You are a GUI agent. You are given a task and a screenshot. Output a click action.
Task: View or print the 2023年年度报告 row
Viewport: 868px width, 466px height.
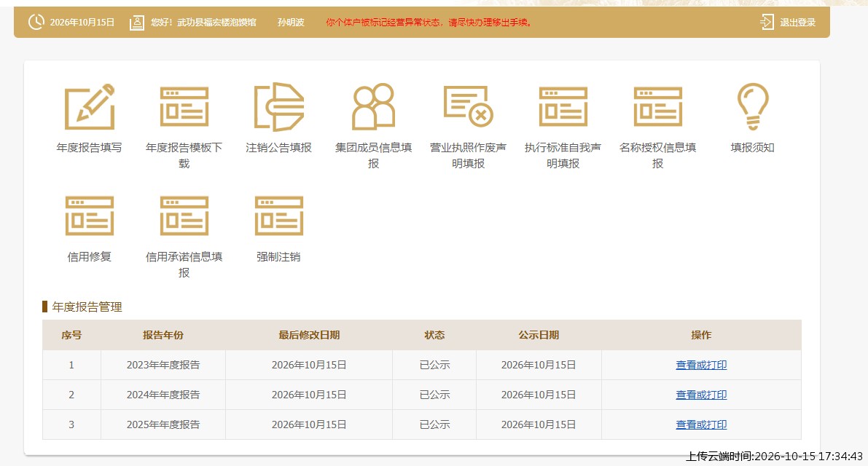[x=701, y=365]
